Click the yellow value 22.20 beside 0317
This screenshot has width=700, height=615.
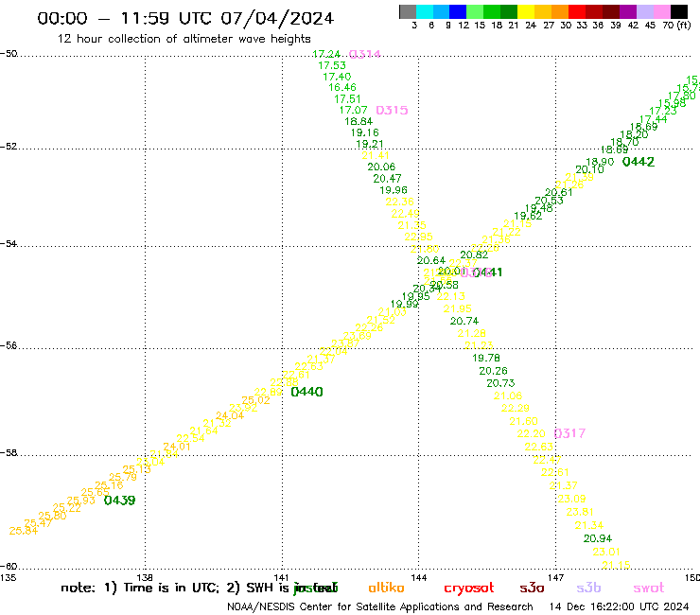(x=532, y=434)
